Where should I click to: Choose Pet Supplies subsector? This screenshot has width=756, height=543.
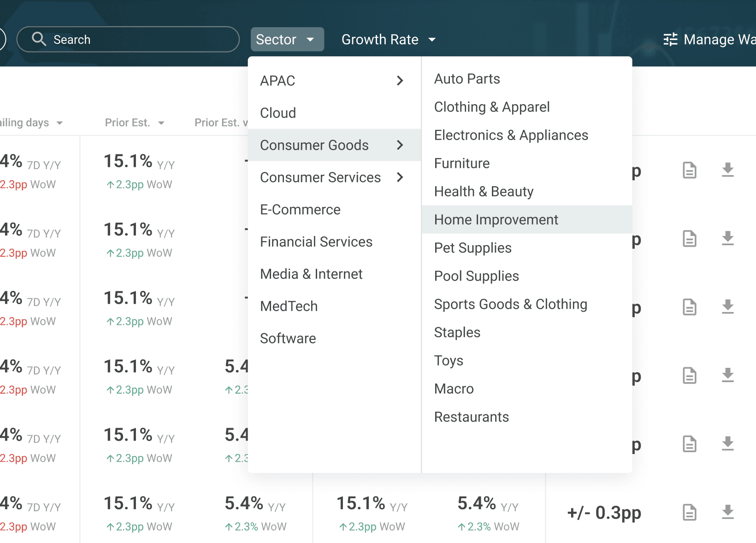527,248
